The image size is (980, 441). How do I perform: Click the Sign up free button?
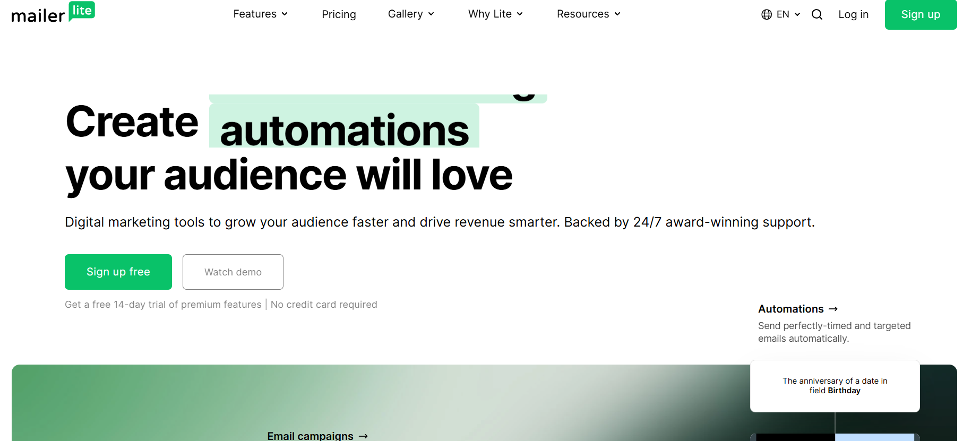pyautogui.click(x=118, y=272)
